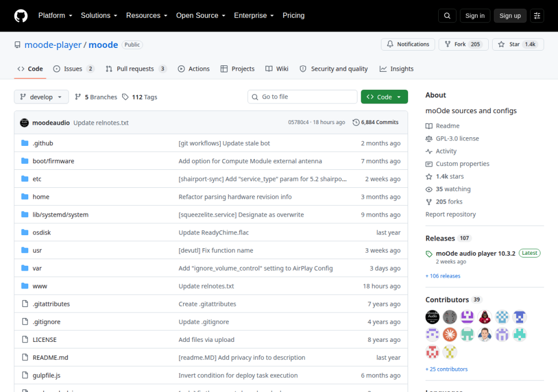
Task: Click the commit history clock icon
Action: [356, 122]
